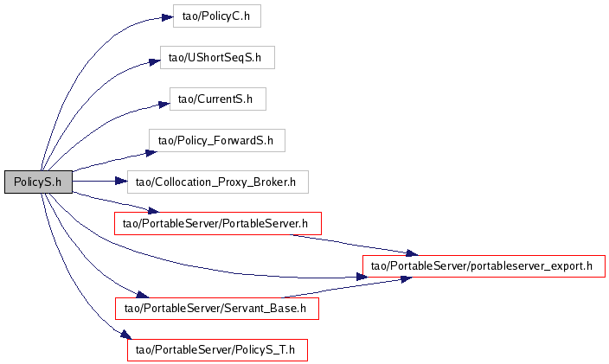Open the tao/PortableServer/portableserver_export.h node
Image resolution: width=609 pixels, height=364 pixels.
tap(482, 265)
